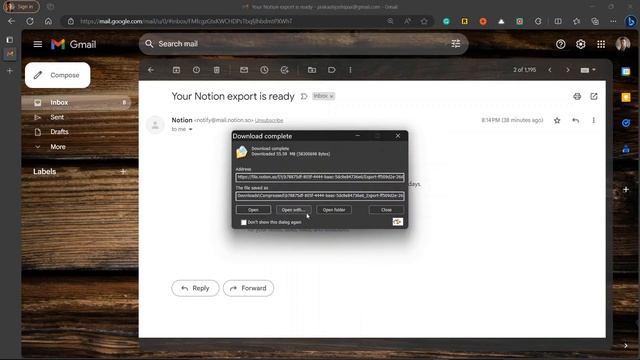The height and width of the screenshot is (360, 640).
Task: Check Don't show this dialog again
Action: pos(244,222)
